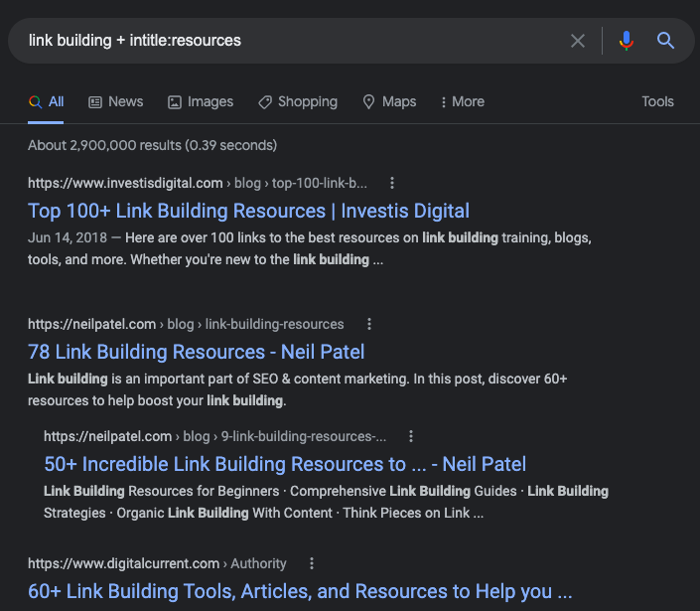Click the Images tab picture icon
The height and width of the screenshot is (611, 700).
tap(174, 102)
